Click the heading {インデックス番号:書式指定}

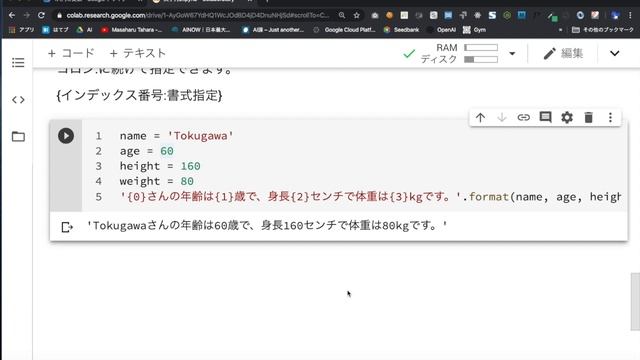pos(139,96)
